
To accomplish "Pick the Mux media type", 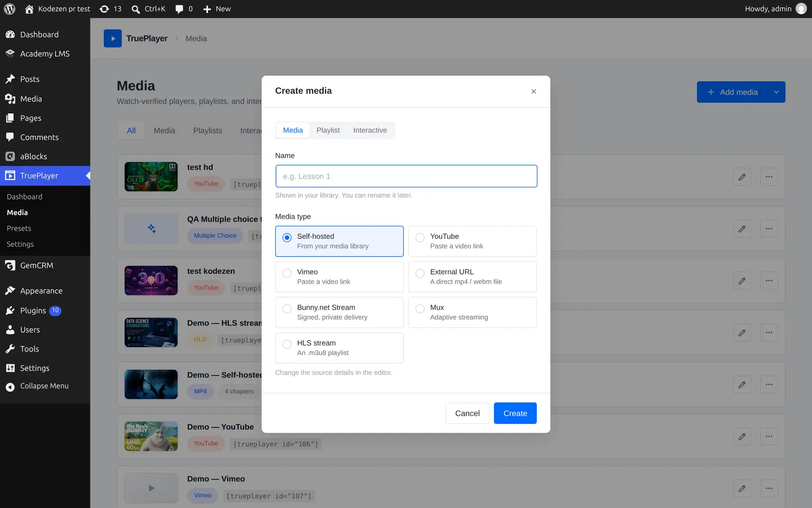I will point(472,312).
